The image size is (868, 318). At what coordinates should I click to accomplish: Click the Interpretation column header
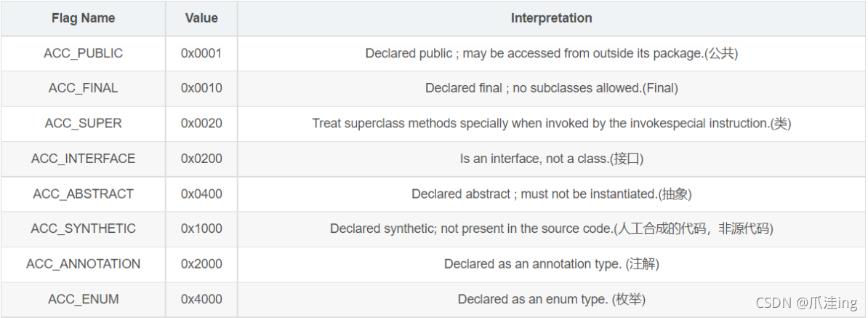551,18
